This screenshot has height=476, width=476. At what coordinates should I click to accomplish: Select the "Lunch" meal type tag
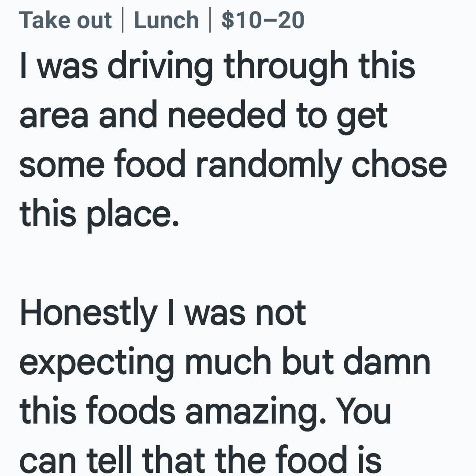coord(166,20)
